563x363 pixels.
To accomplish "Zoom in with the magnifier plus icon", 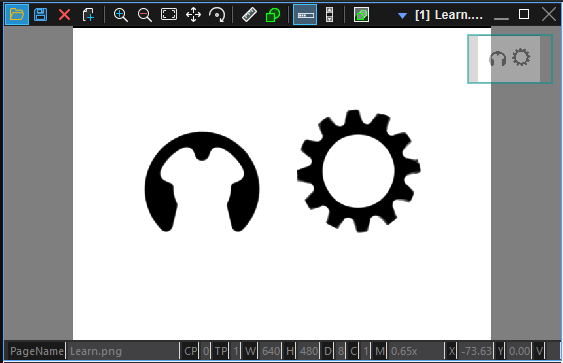I will [121, 15].
